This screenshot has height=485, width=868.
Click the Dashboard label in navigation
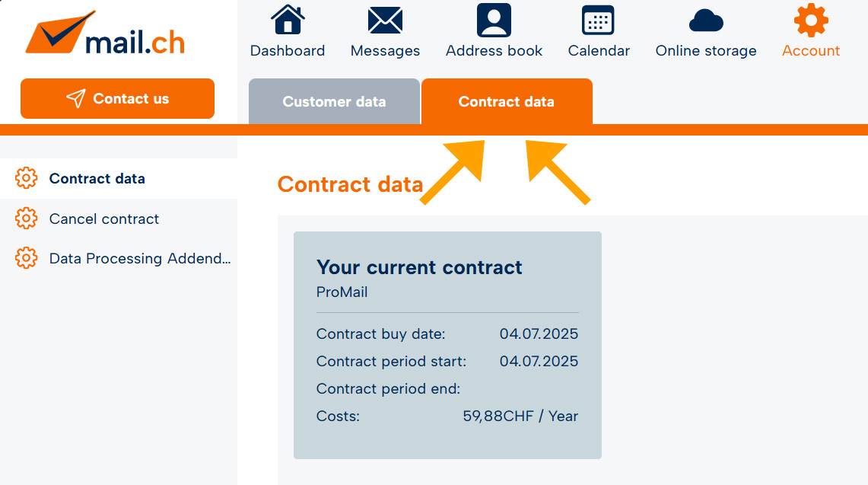click(288, 50)
